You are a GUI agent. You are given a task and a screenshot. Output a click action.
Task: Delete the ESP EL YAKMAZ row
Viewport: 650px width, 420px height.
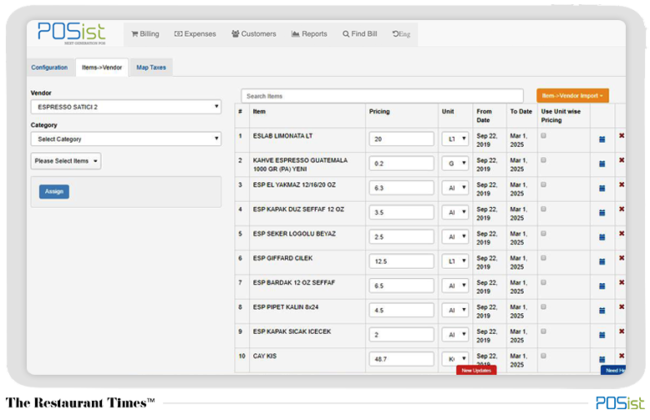point(621,185)
